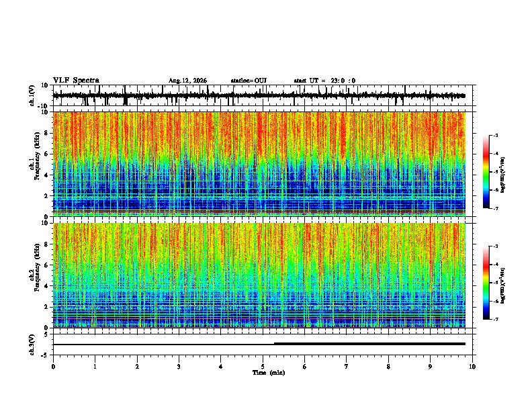Select the '6' tick on the Time axis

pyautogui.click(x=305, y=367)
